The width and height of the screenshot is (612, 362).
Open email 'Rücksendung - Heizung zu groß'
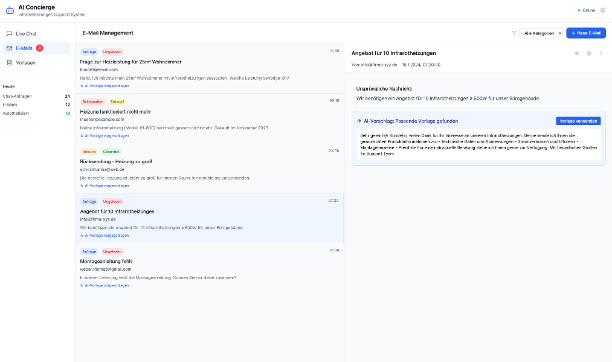tap(210, 168)
